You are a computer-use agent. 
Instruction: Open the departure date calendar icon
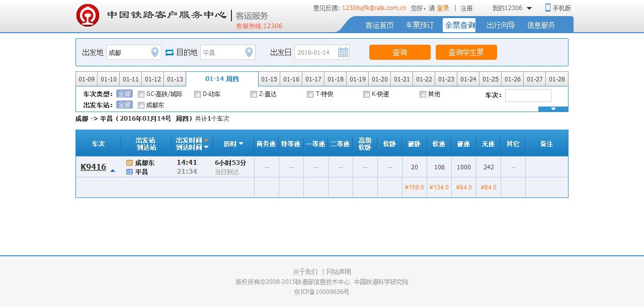343,52
